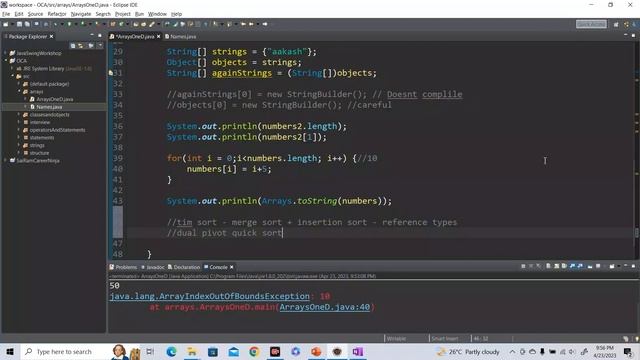640x360 pixels.
Task: Click the Quick Access search field
Action: tap(591, 24)
